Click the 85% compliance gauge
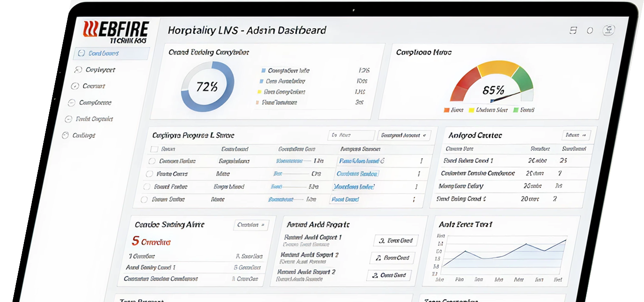Screen dimensions: 644x302 click(492, 82)
